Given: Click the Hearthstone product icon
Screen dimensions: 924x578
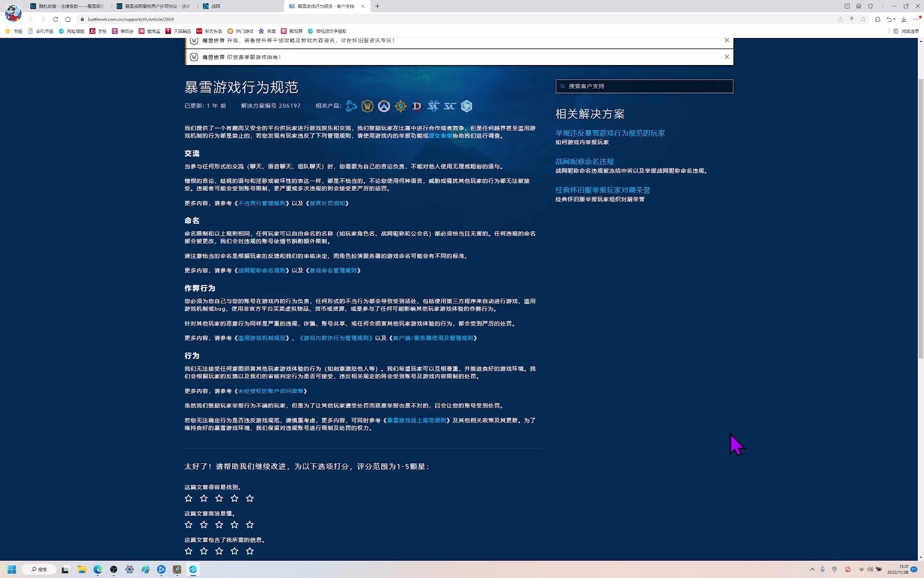Looking at the screenshot, I should tap(400, 106).
